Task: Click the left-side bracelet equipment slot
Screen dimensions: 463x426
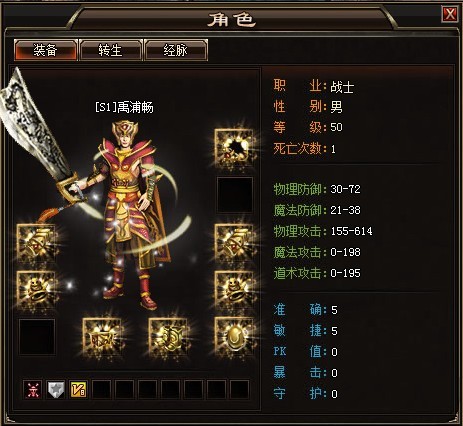Action: tap(36, 243)
